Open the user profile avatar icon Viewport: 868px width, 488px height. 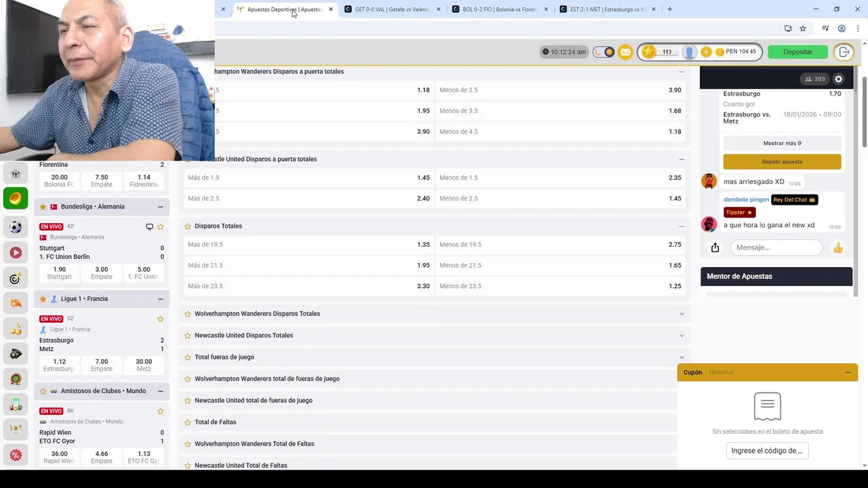point(689,52)
